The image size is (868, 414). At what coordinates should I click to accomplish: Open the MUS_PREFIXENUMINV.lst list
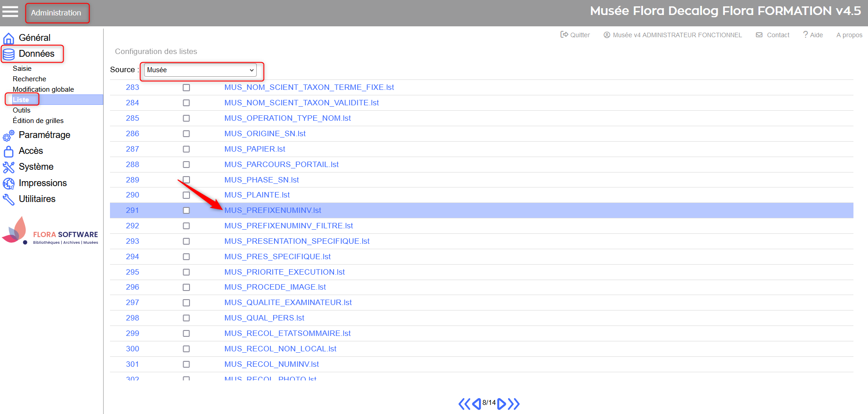click(x=273, y=210)
